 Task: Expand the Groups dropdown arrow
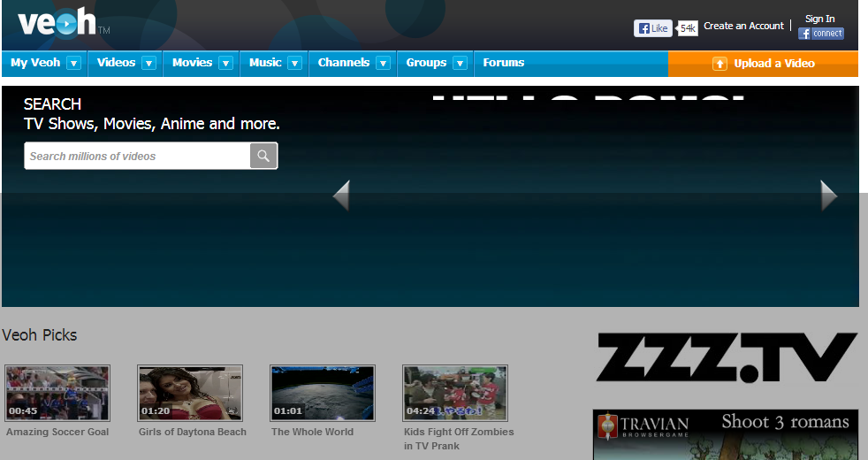(460, 63)
